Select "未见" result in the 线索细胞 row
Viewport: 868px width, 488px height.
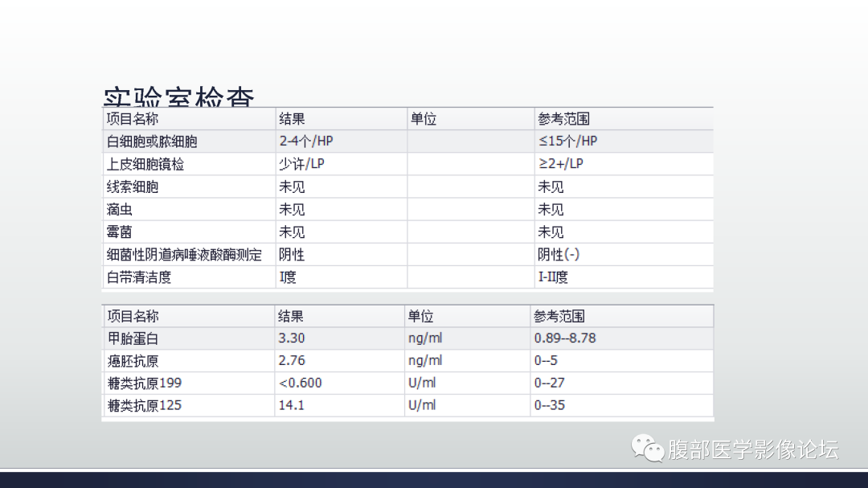[292, 187]
